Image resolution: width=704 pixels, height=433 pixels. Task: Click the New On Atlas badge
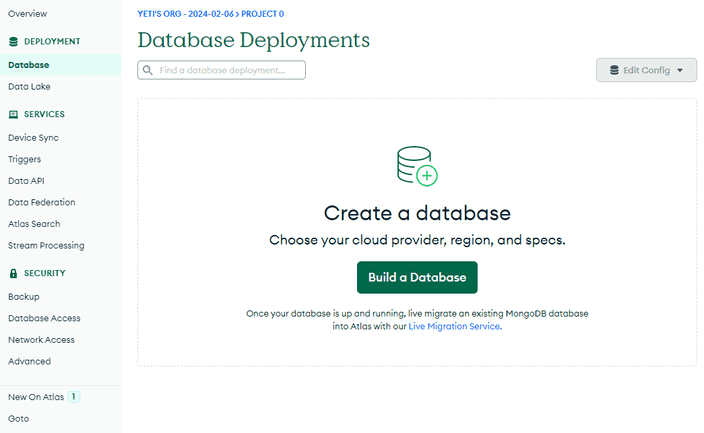point(74,397)
